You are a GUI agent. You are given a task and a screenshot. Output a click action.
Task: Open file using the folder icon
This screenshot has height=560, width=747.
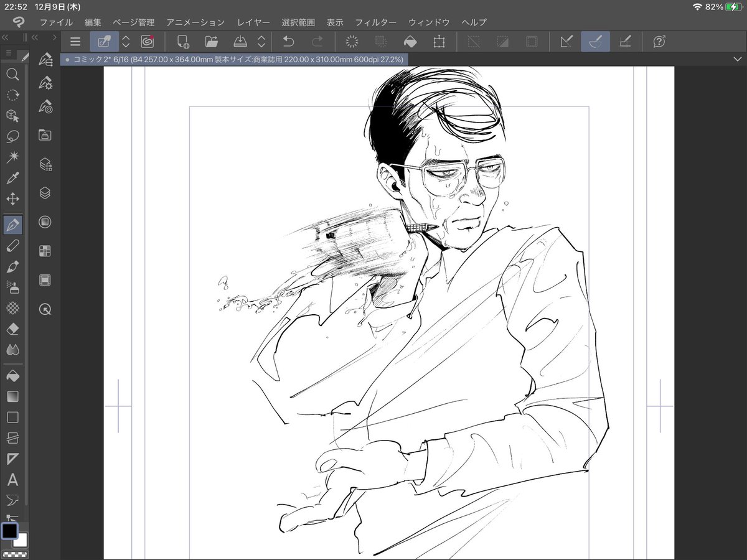[212, 42]
